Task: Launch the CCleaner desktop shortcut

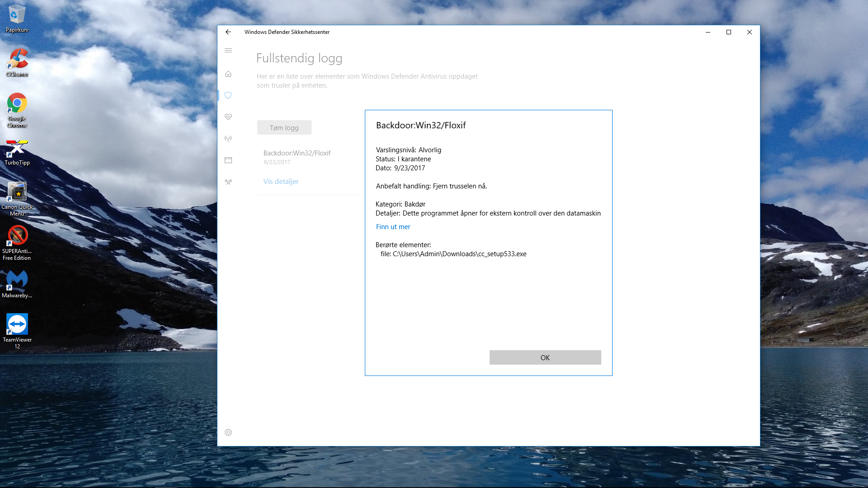Action: [17, 62]
